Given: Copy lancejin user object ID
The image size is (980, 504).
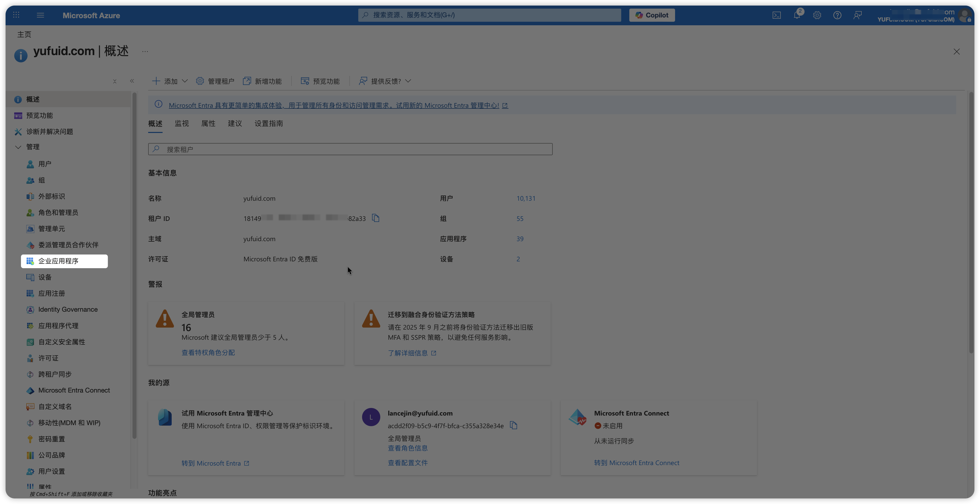Looking at the screenshot, I should (514, 425).
